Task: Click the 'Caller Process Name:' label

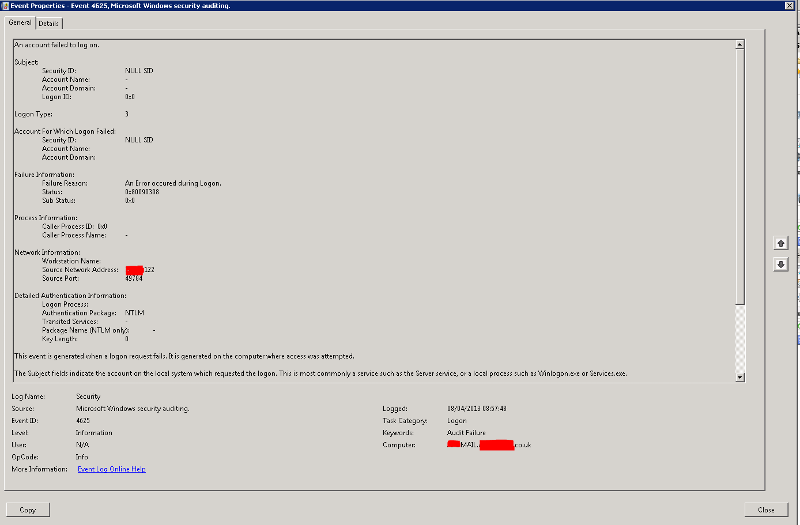Action: [x=74, y=235]
